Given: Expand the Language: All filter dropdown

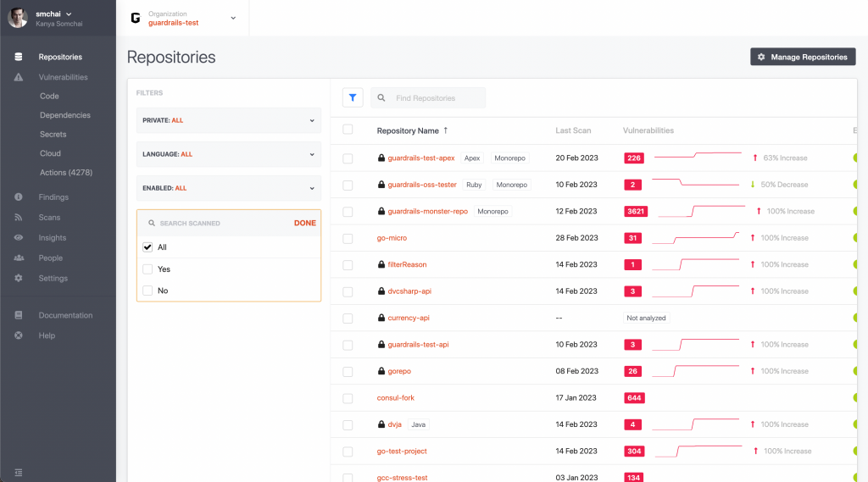Looking at the screenshot, I should click(229, 154).
